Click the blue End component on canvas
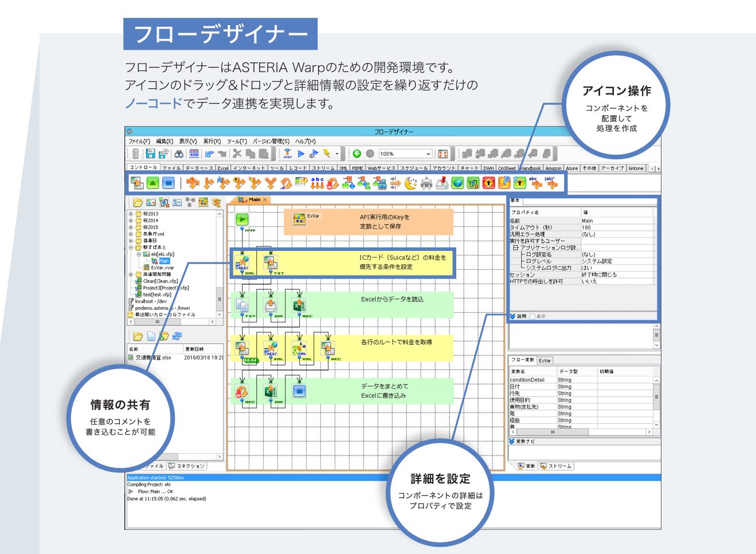 299,391
